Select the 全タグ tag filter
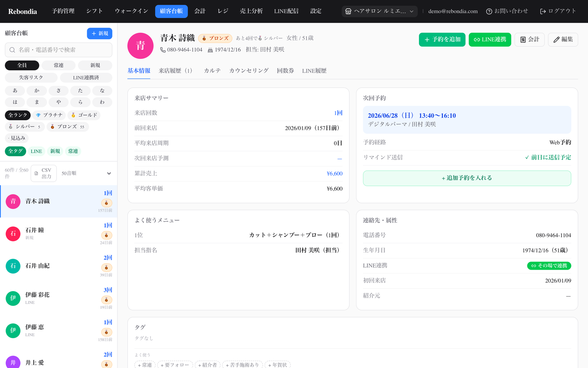588x368 pixels. (15, 151)
